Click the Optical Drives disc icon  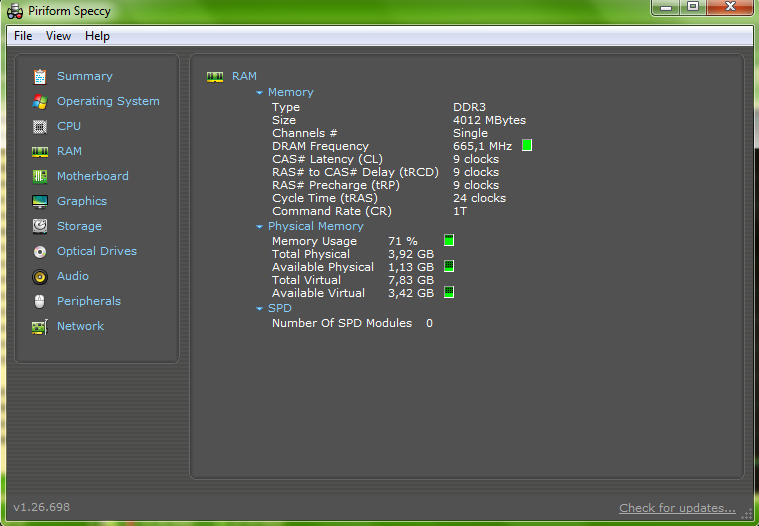(40, 251)
